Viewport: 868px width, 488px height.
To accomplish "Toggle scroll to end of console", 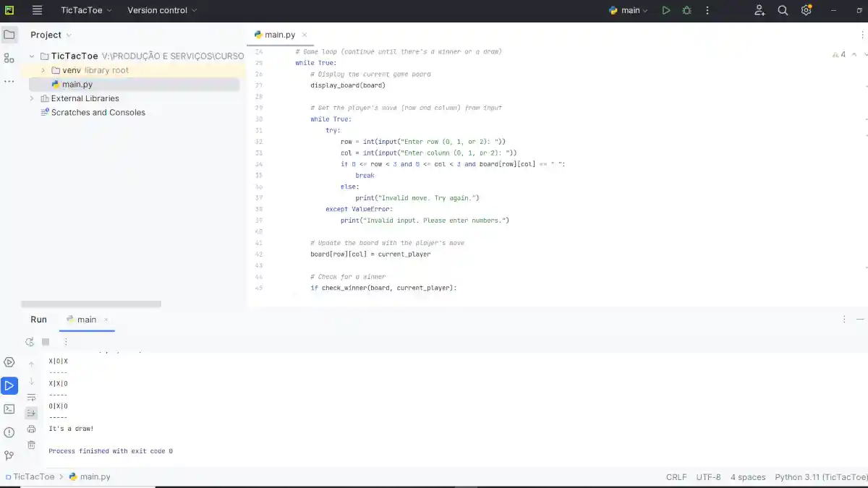I will [x=31, y=414].
